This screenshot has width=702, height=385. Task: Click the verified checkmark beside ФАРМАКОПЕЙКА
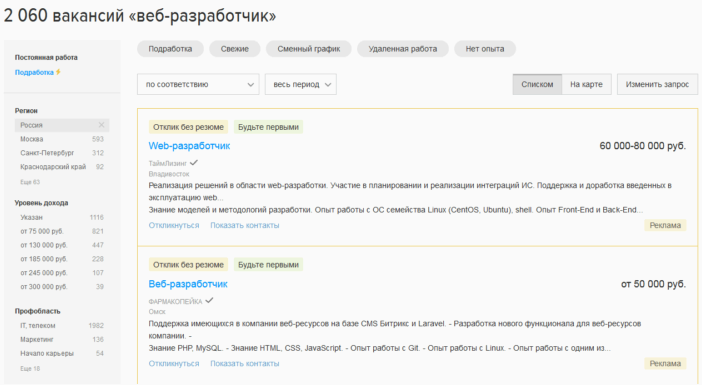tap(209, 300)
